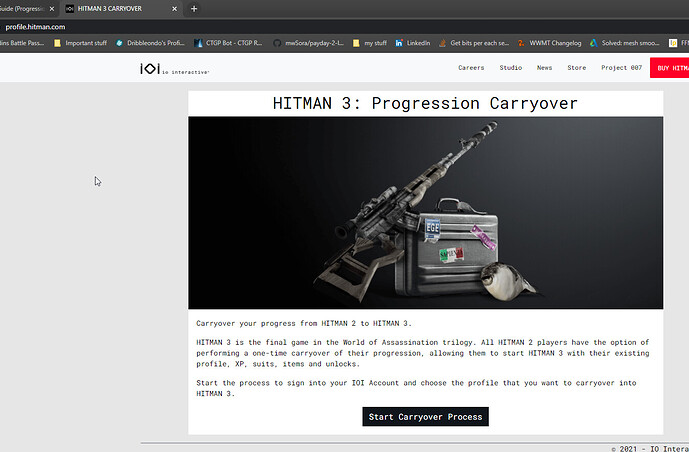
Task: Open the LinkedIn bookmark
Action: (x=413, y=43)
